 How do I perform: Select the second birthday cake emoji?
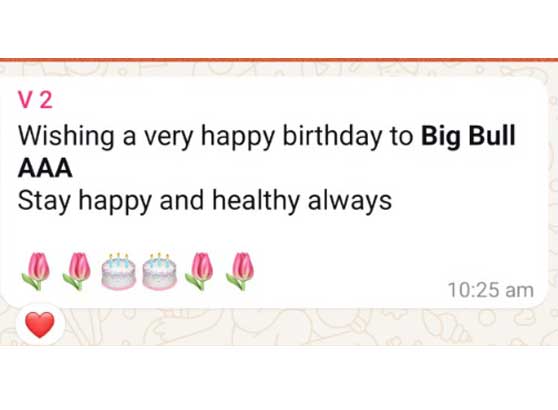[x=159, y=271]
